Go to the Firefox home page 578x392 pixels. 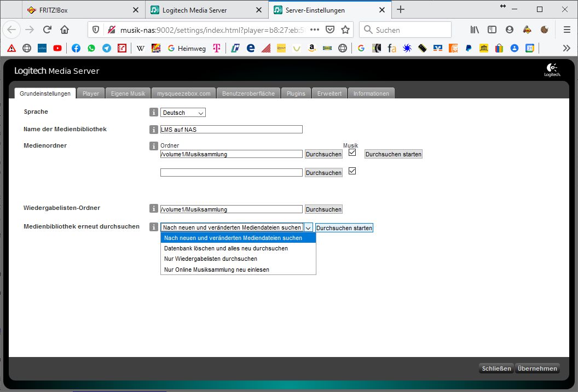coord(65,30)
